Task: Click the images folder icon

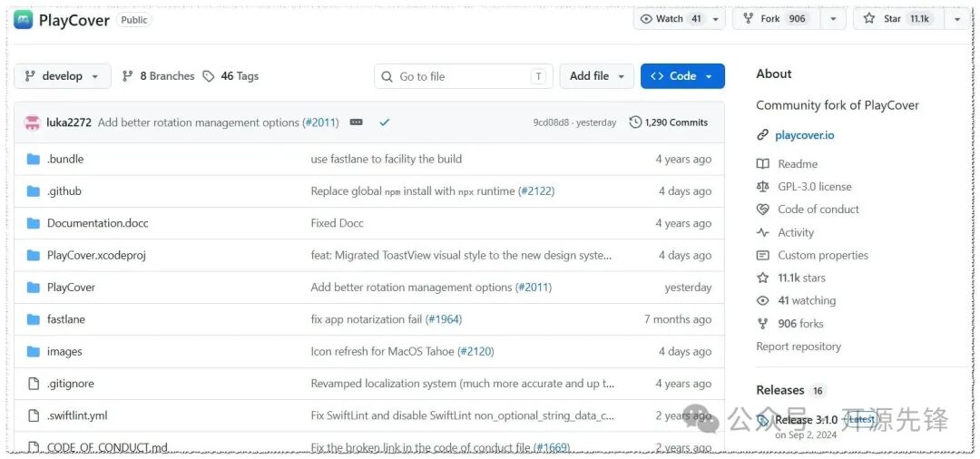Action: pos(34,352)
